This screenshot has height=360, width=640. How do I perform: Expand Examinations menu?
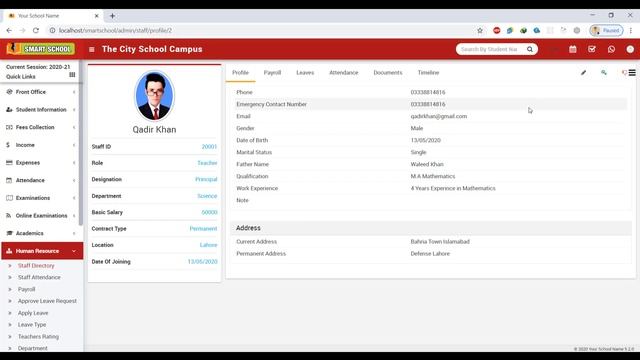[x=41, y=198]
